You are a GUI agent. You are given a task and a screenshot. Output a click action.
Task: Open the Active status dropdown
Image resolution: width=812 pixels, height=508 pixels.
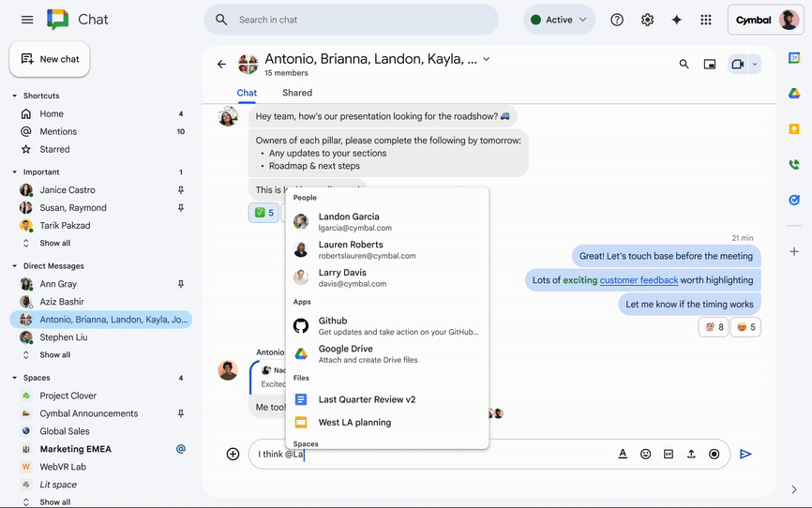click(x=559, y=20)
